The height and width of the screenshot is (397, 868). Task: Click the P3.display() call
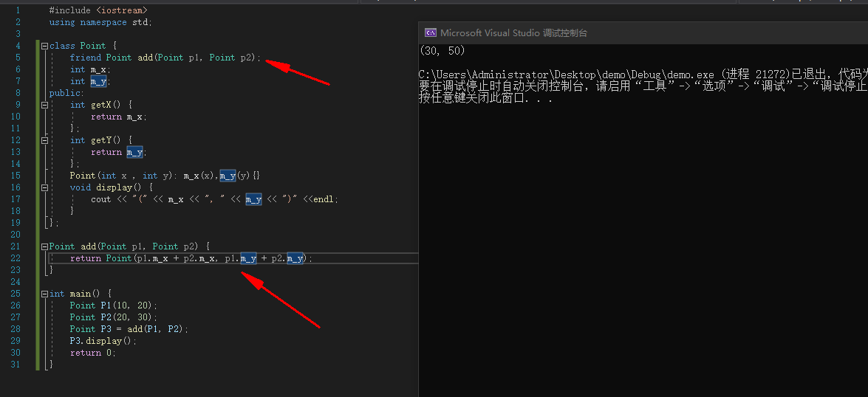103,341
